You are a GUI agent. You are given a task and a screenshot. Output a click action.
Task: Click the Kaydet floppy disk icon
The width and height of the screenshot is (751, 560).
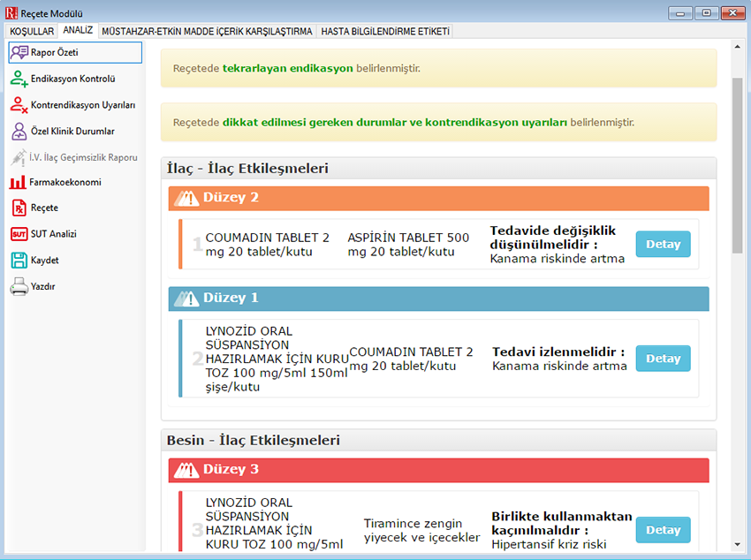(19, 261)
